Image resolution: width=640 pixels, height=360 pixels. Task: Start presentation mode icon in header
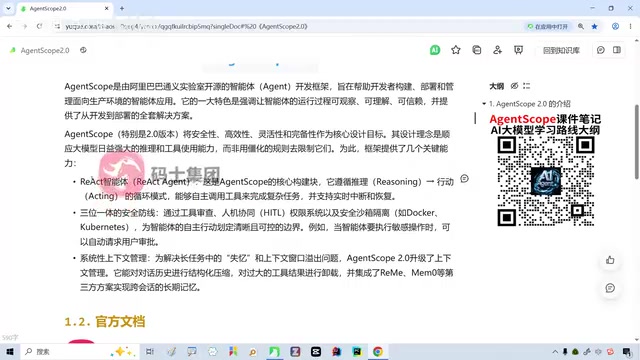pos(518,50)
